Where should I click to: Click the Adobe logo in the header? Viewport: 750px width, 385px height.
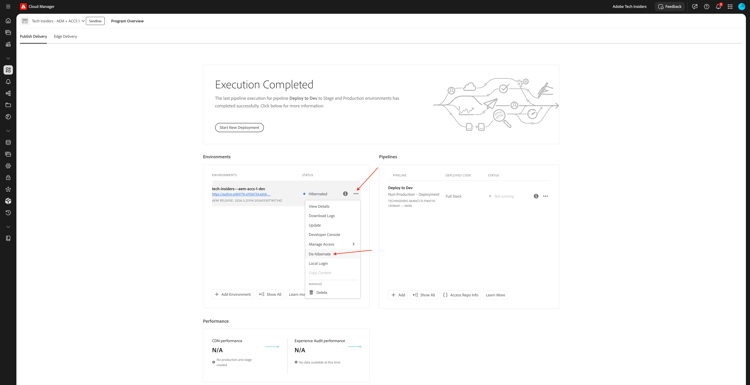click(x=23, y=7)
